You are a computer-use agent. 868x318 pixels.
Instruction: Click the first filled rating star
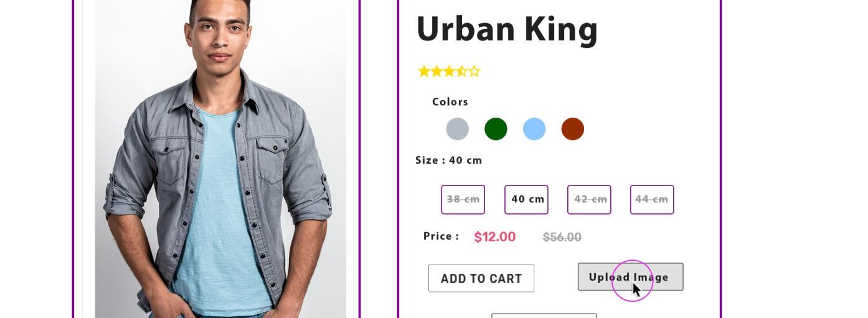tap(424, 71)
